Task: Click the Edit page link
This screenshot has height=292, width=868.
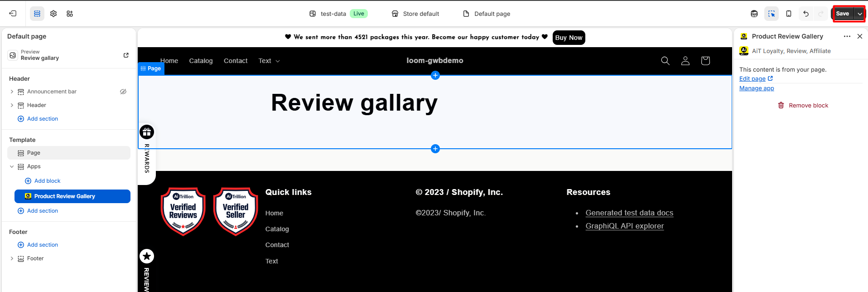Action: (x=752, y=78)
